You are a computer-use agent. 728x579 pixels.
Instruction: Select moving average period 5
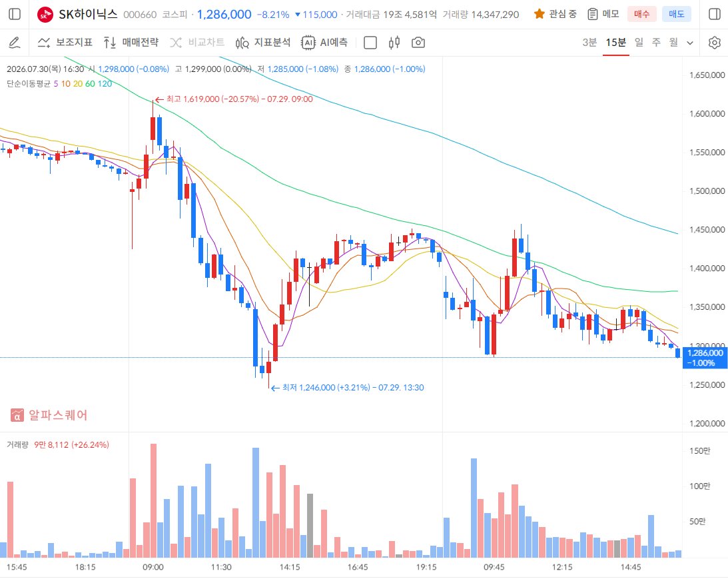[x=56, y=83]
